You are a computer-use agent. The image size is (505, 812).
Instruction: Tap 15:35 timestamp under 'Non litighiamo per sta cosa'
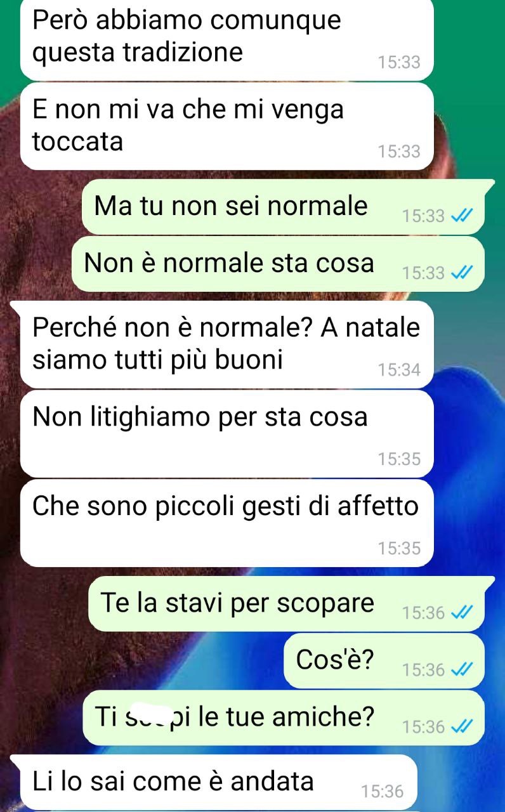[x=399, y=459]
